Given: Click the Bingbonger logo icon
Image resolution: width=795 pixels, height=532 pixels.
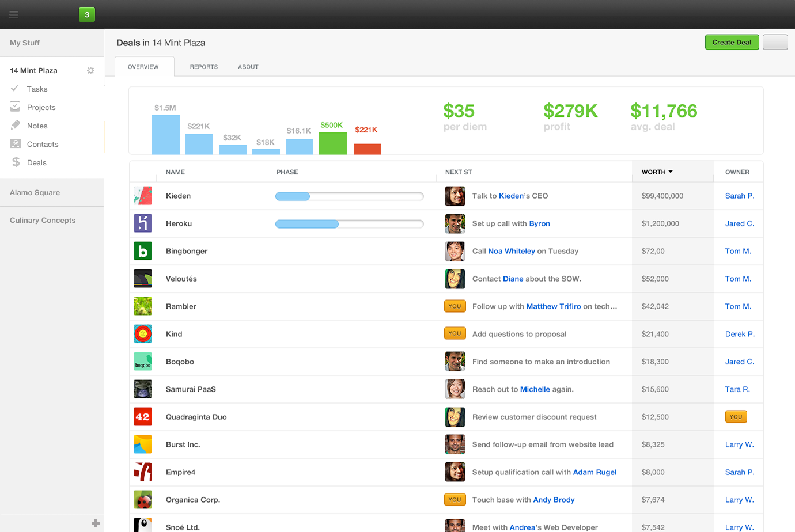Looking at the screenshot, I should pyautogui.click(x=143, y=251).
